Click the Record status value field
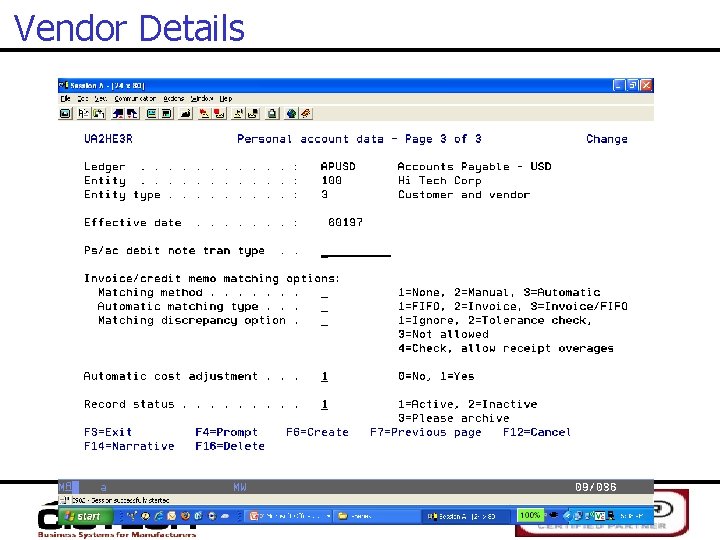 point(325,405)
